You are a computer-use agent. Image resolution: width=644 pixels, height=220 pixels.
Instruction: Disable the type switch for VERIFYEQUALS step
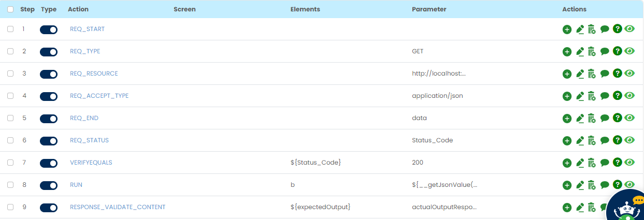click(x=49, y=163)
